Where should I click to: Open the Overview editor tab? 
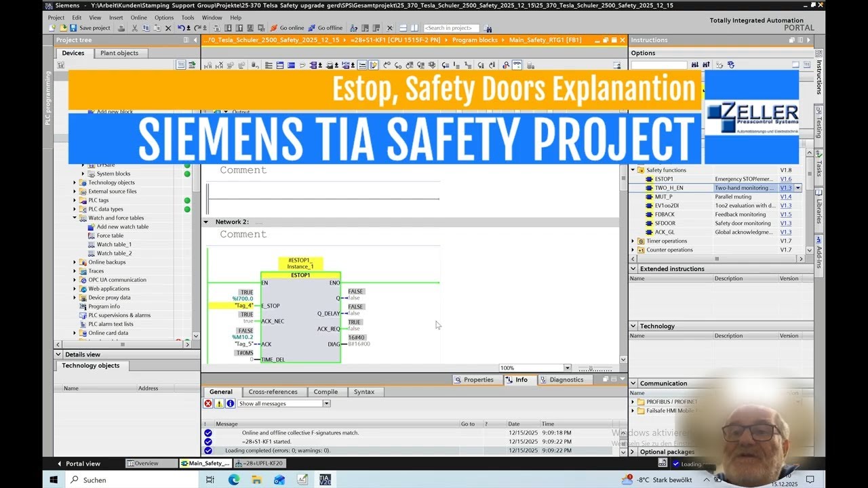(x=151, y=464)
